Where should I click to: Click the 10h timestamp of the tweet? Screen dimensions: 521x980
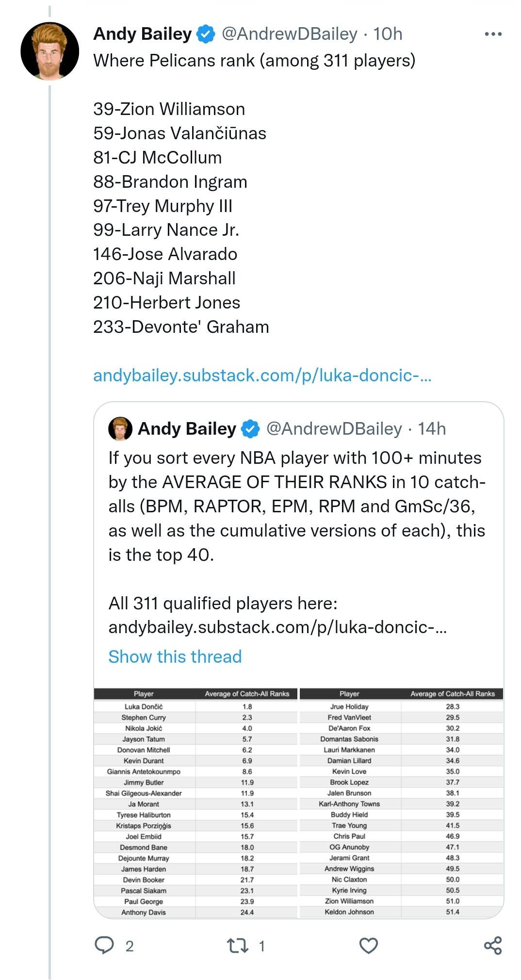[388, 34]
